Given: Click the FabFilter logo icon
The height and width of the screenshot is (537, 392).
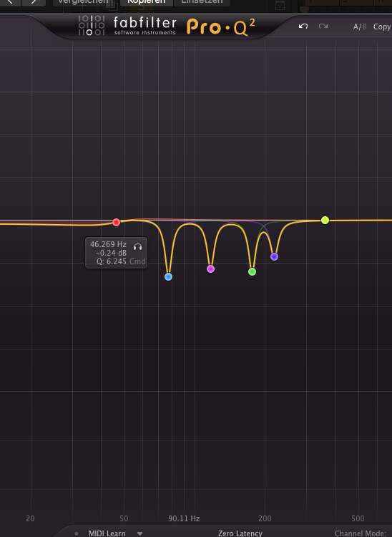Looking at the screenshot, I should [x=92, y=26].
